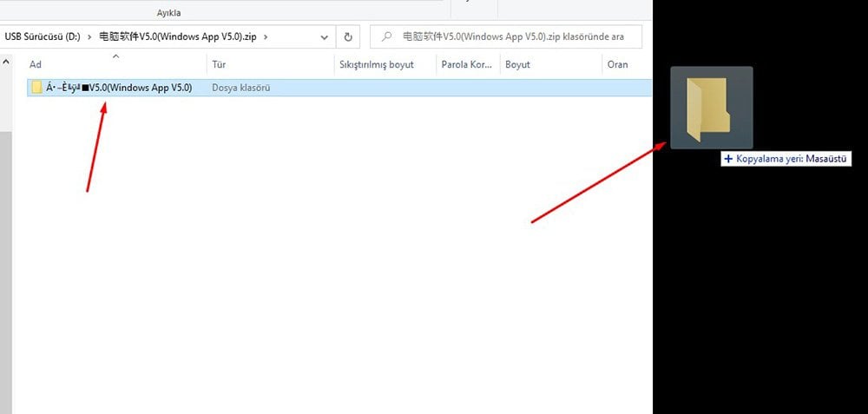This screenshot has height=414, width=868.
Task: Expand the chevron after USB Sürücüsü (D:)
Action: (x=89, y=37)
